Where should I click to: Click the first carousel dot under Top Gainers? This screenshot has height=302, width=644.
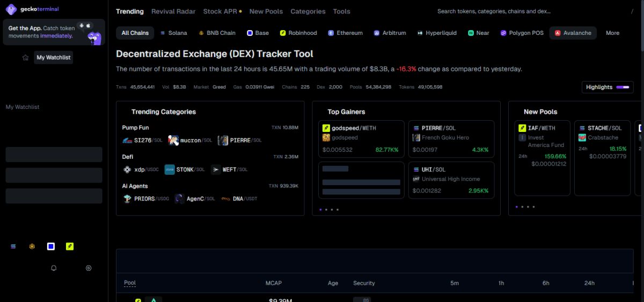(x=321, y=210)
